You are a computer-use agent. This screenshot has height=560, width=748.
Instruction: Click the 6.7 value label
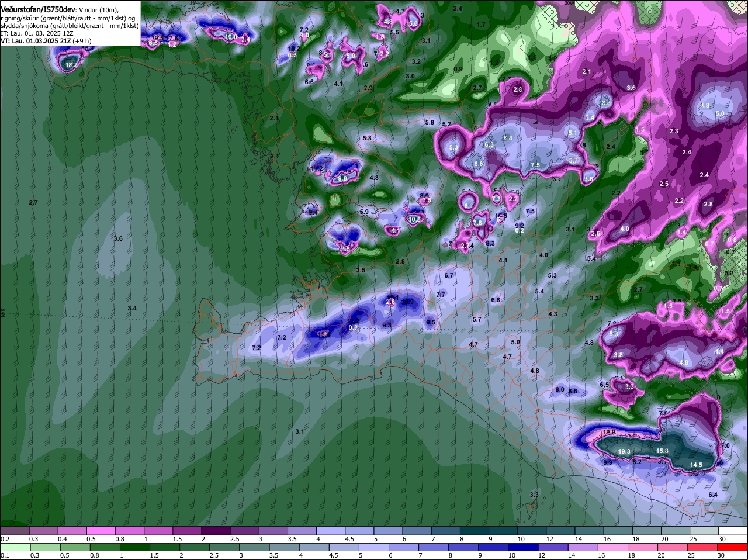coord(449,275)
